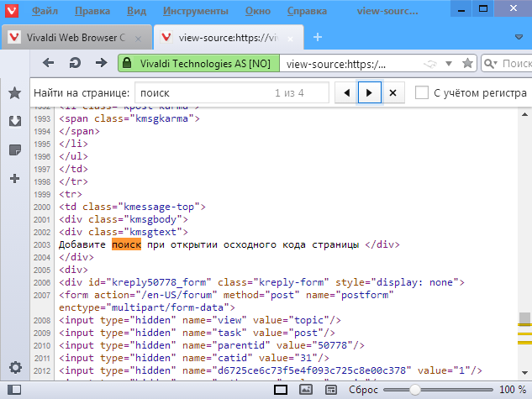Close the Vivaldi Web Browser tab
This screenshot has width=532, height=399.
pos(138,39)
